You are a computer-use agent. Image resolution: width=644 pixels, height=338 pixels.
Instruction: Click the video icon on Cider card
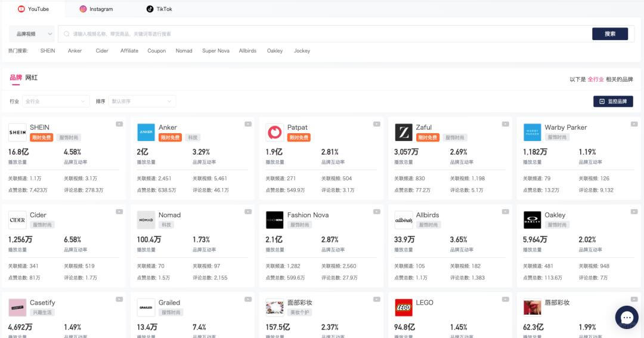(119, 211)
